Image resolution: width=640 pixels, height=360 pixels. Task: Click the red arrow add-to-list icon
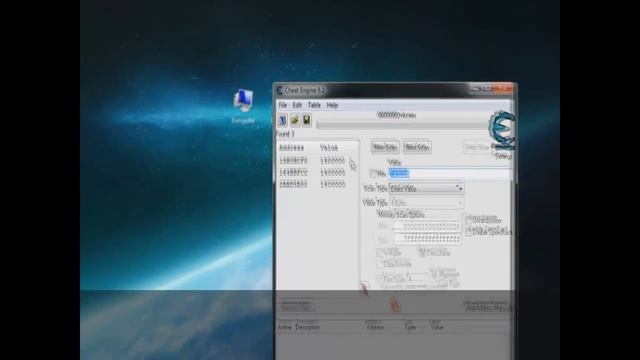pyautogui.click(x=364, y=289)
